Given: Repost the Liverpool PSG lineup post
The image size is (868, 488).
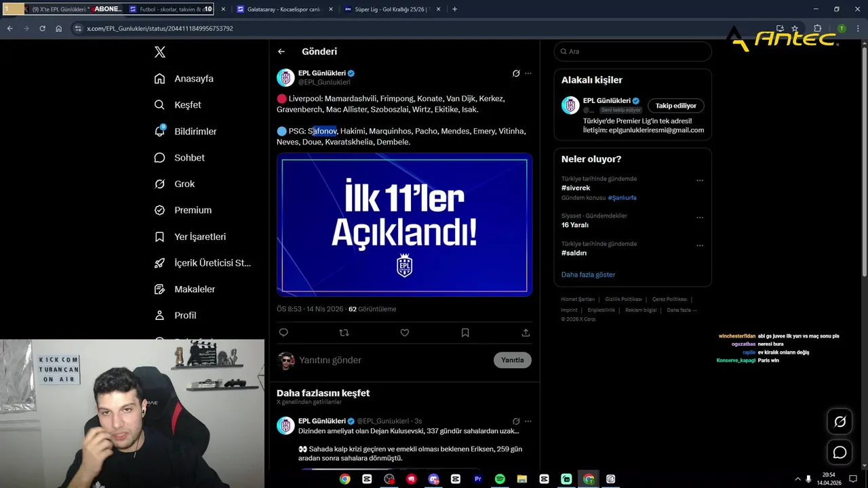Looking at the screenshot, I should 344,333.
